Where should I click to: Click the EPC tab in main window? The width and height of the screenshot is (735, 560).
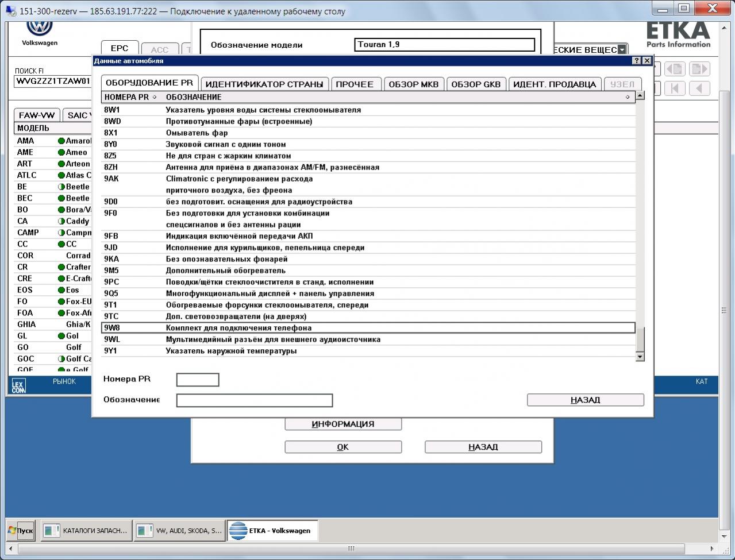(x=120, y=48)
